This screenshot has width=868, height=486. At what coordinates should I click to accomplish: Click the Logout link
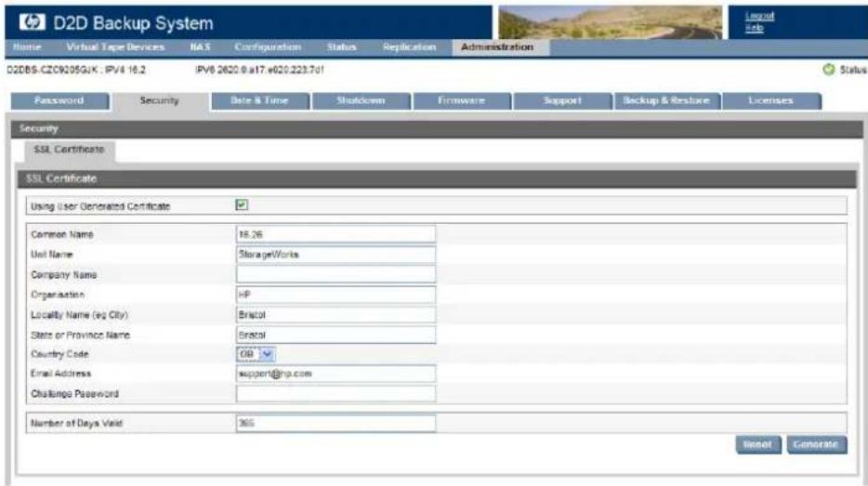[x=759, y=16]
